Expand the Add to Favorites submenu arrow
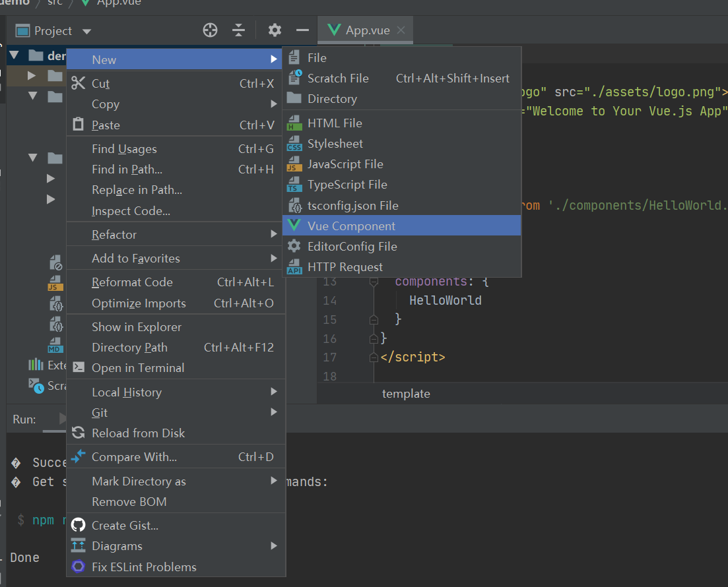Viewport: 728px width, 587px height. click(274, 258)
